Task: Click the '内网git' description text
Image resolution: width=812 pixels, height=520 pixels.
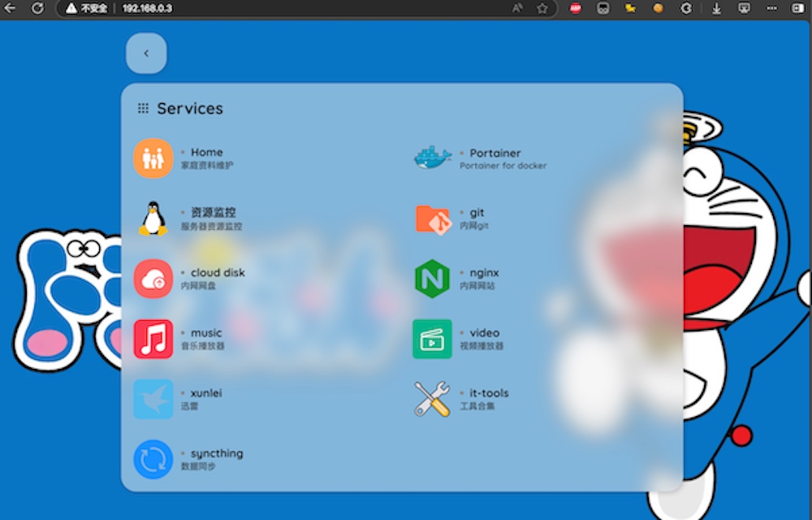Action: coord(474,226)
